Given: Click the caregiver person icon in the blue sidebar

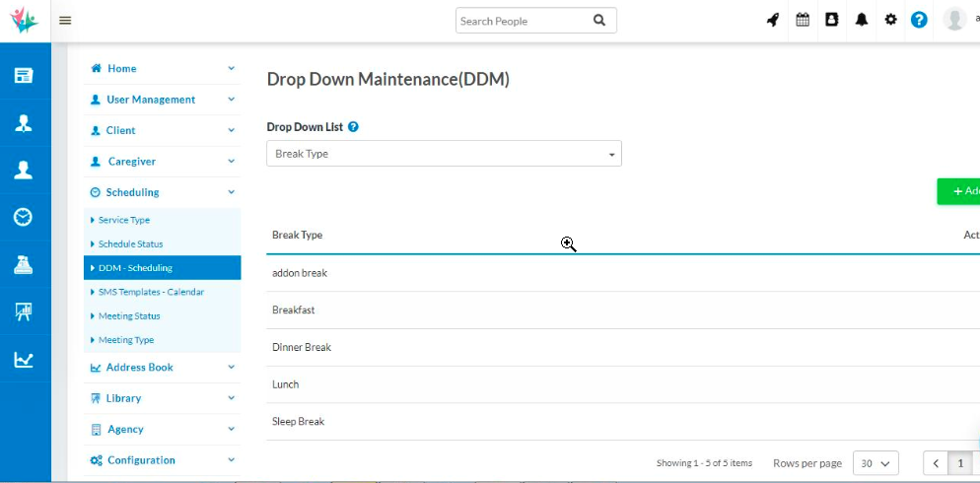Looking at the screenshot, I should pyautogui.click(x=24, y=170).
